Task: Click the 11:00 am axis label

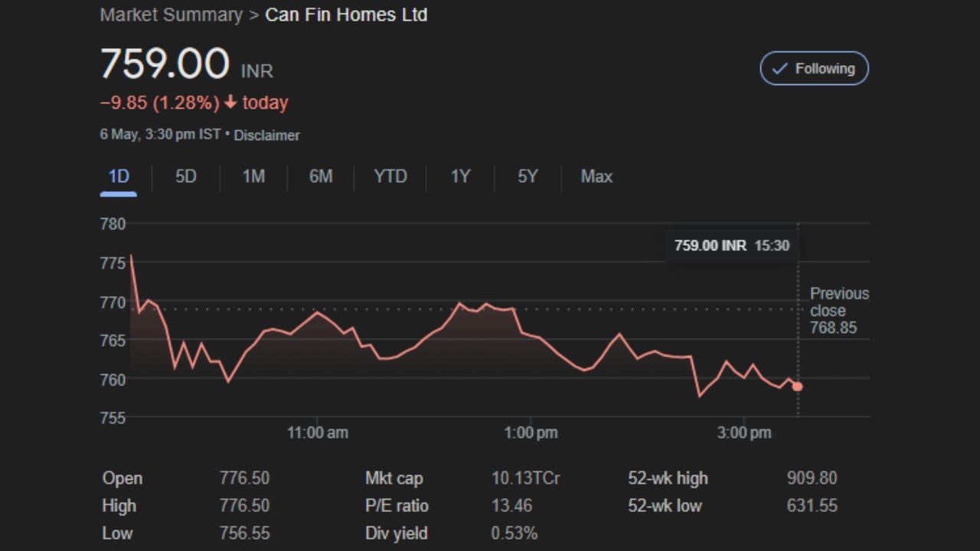Action: tap(318, 433)
